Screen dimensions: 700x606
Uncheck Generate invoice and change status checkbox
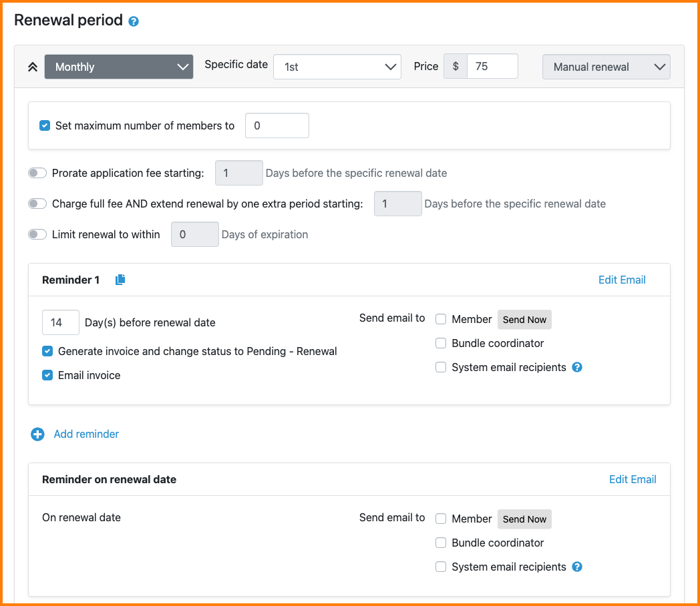(x=47, y=351)
